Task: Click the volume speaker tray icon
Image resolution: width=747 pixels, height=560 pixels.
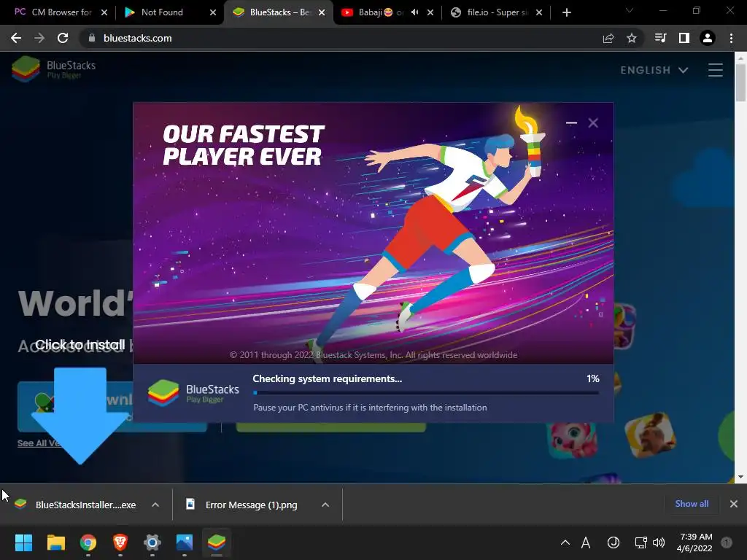Action: click(x=659, y=542)
